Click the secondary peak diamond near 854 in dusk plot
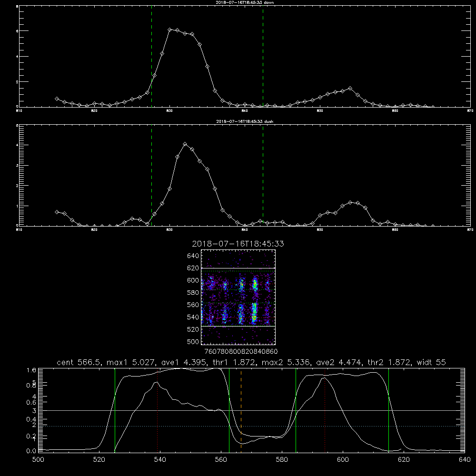 (350, 202)
